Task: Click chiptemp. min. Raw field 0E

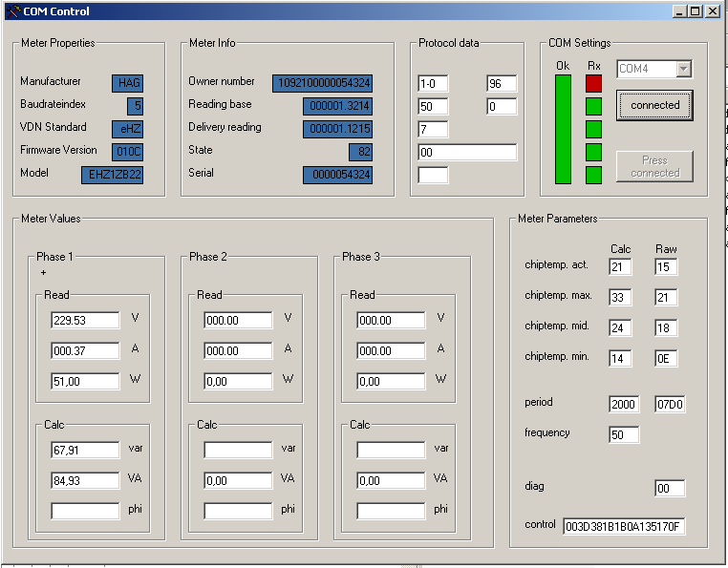Action: (666, 359)
